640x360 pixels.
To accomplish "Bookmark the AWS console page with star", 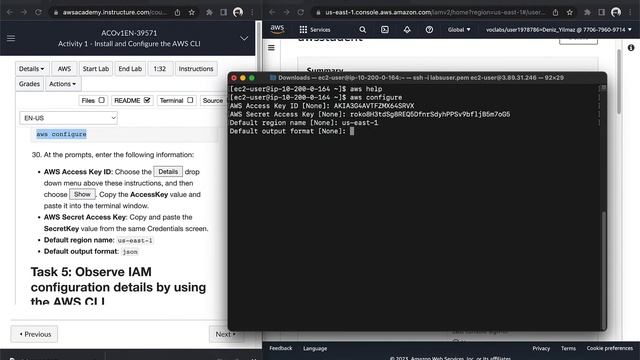I will (x=570, y=12).
